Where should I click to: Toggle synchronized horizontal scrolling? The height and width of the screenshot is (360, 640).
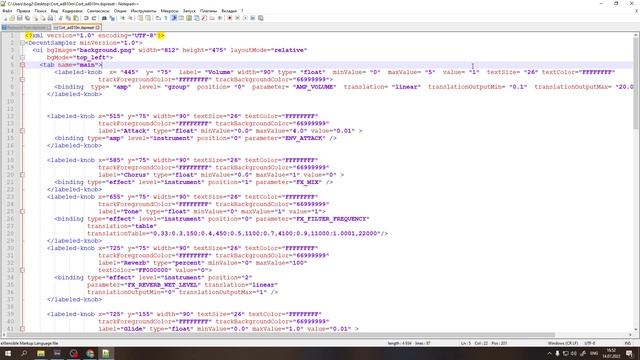(148, 18)
